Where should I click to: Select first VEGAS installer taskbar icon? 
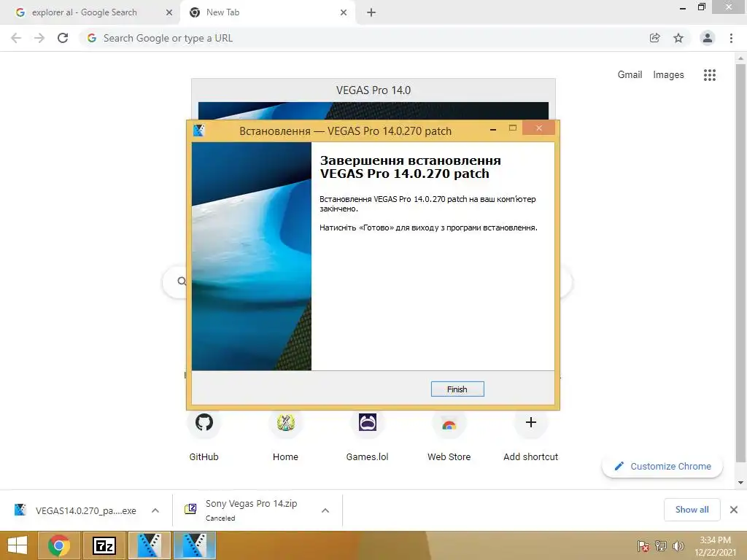[150, 545]
